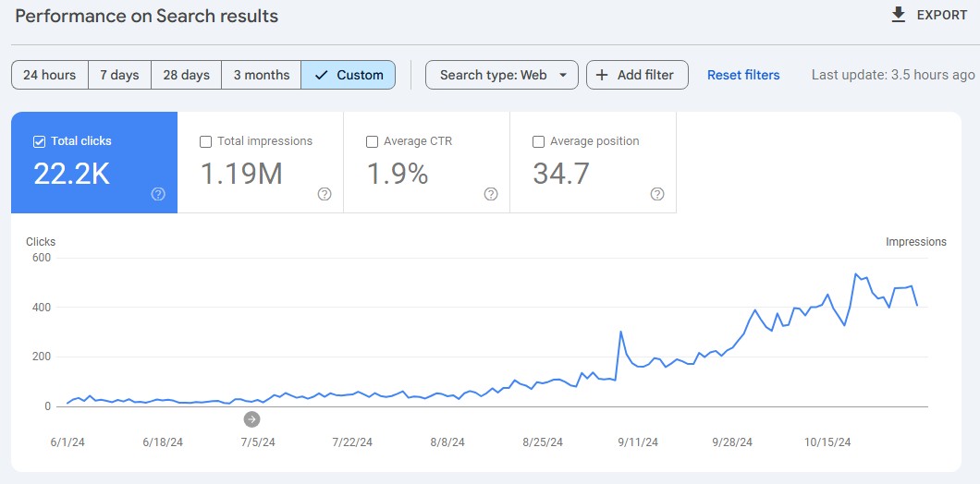This screenshot has height=484, width=980.
Task: Select the Custom date range
Action: tap(349, 75)
